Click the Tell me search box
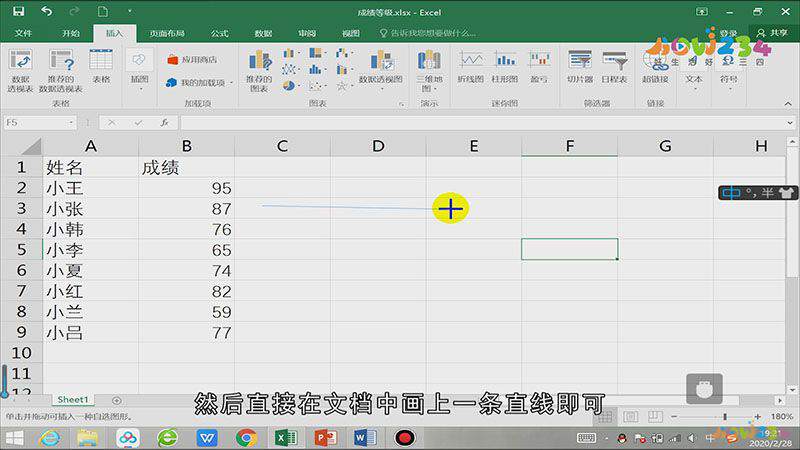The height and width of the screenshot is (450, 800). [x=428, y=33]
